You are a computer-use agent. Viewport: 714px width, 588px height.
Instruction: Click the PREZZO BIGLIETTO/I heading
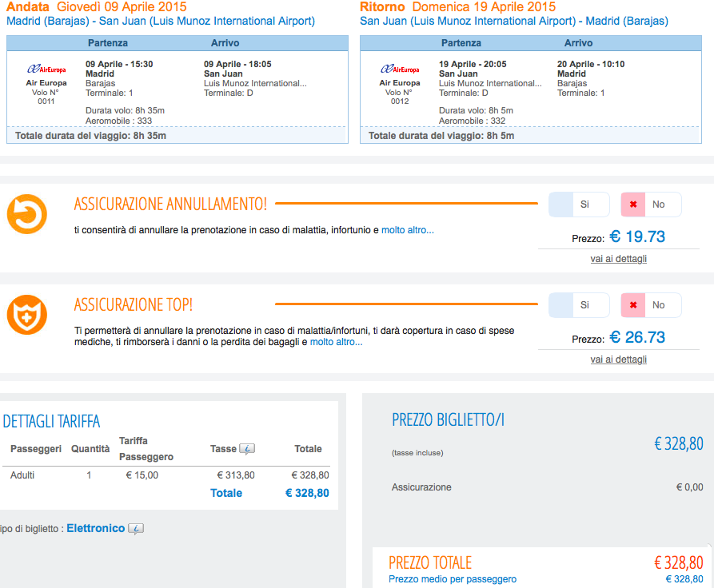point(448,419)
